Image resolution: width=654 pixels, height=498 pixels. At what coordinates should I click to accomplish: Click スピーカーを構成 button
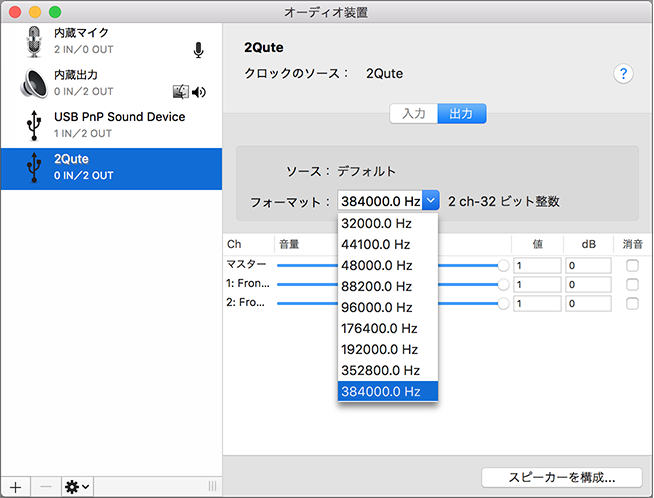[x=561, y=478]
